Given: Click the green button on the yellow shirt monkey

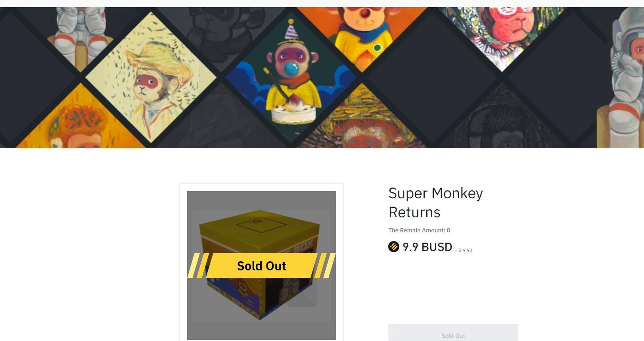Looking at the screenshot, I should click(x=377, y=48).
